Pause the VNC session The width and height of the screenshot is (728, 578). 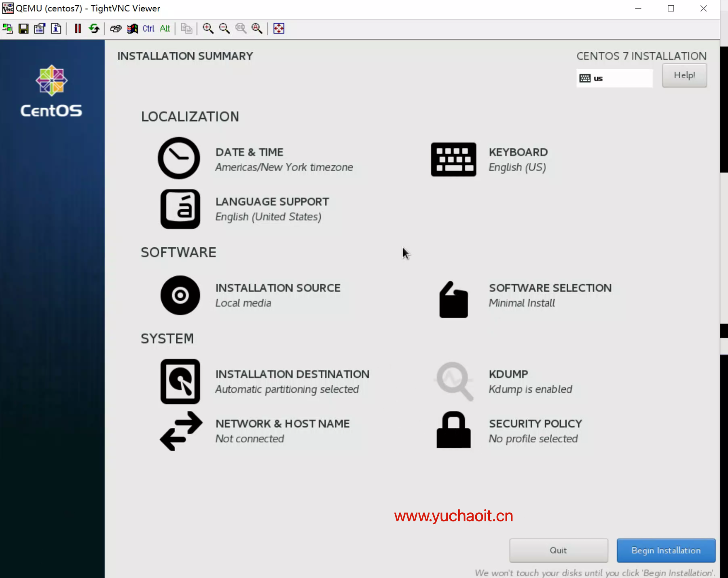pyautogui.click(x=78, y=28)
